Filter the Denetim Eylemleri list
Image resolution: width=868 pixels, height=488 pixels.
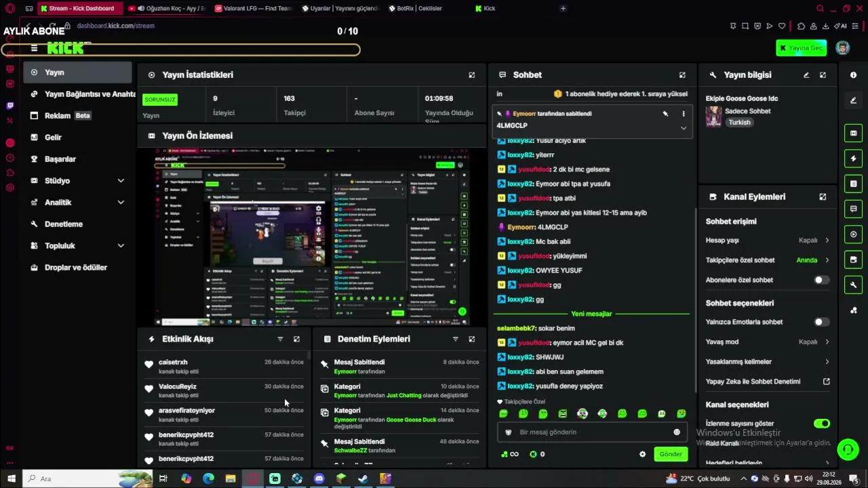tap(456, 339)
